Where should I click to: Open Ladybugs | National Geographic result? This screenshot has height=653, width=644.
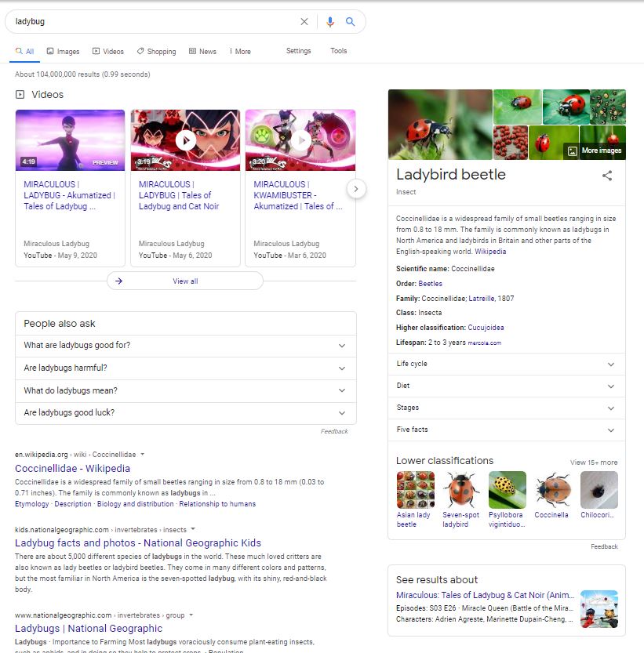click(x=89, y=629)
